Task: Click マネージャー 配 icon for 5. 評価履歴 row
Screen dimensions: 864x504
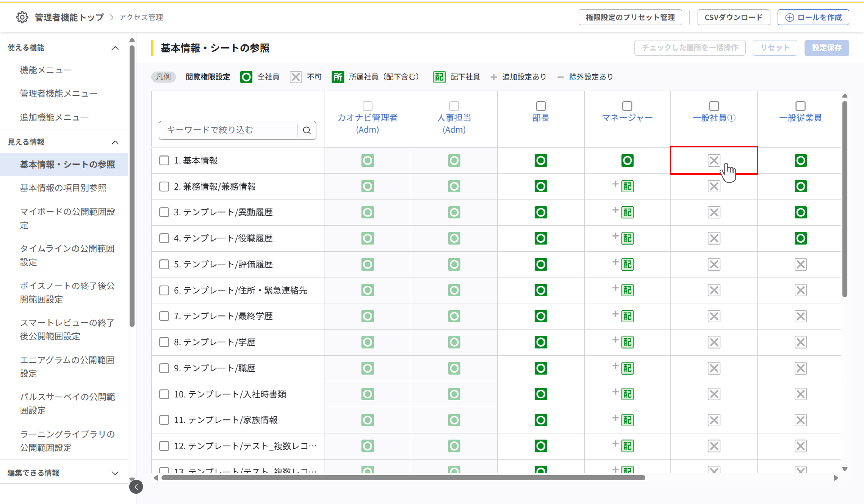Action: (x=627, y=264)
